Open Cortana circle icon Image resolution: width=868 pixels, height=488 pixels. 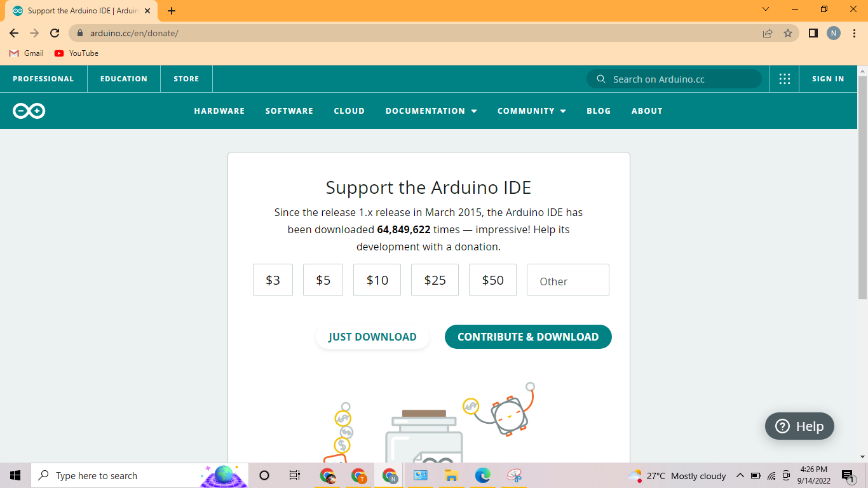click(264, 475)
